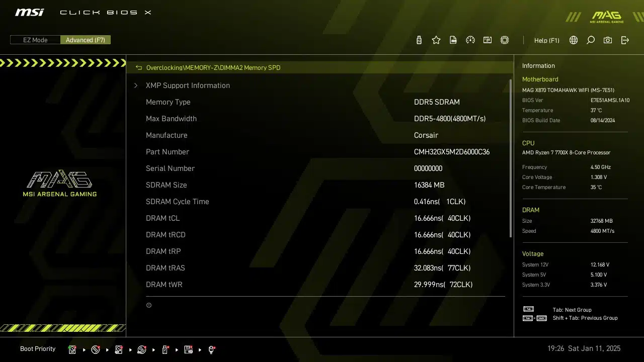Click the System 12V 12.168 V reading
The height and width of the screenshot is (362, 644).
point(600,265)
